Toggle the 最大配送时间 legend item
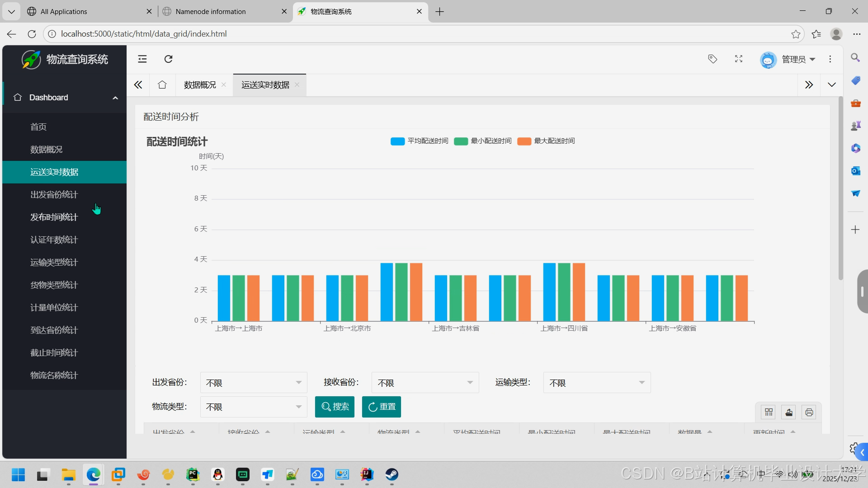 coord(546,141)
